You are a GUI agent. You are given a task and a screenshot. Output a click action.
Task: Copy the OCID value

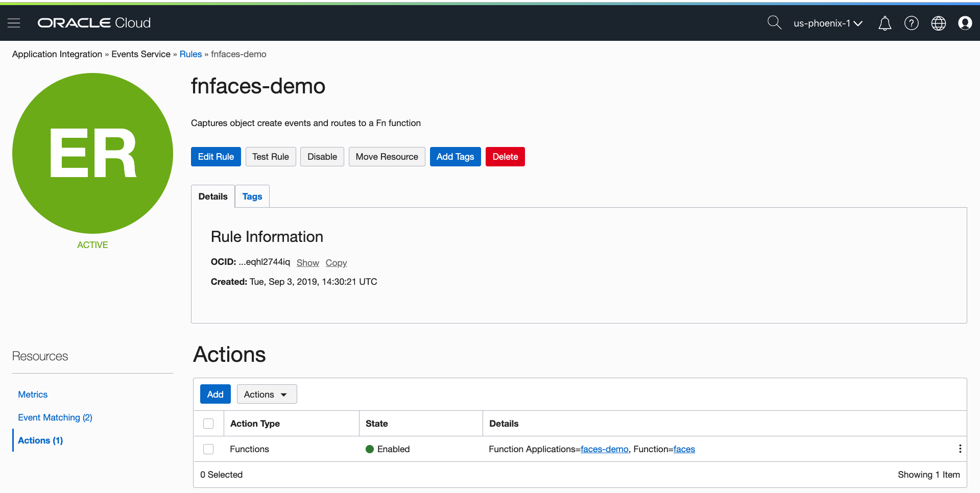click(337, 263)
